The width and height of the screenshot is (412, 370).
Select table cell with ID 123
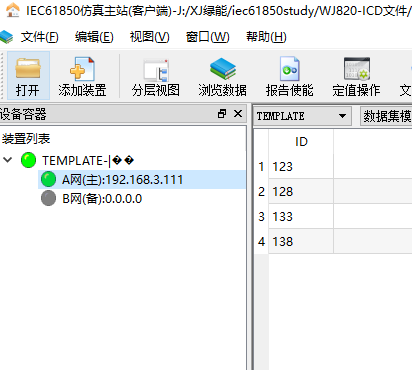[x=301, y=166]
